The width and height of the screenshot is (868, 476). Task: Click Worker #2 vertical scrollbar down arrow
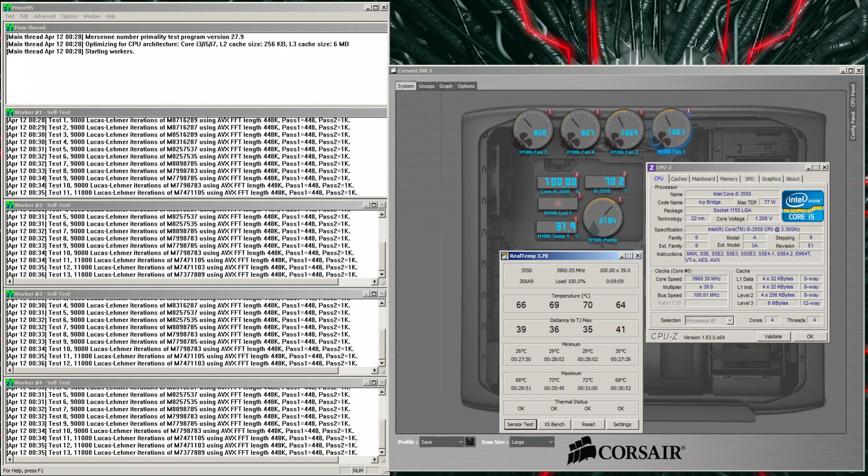[382, 274]
